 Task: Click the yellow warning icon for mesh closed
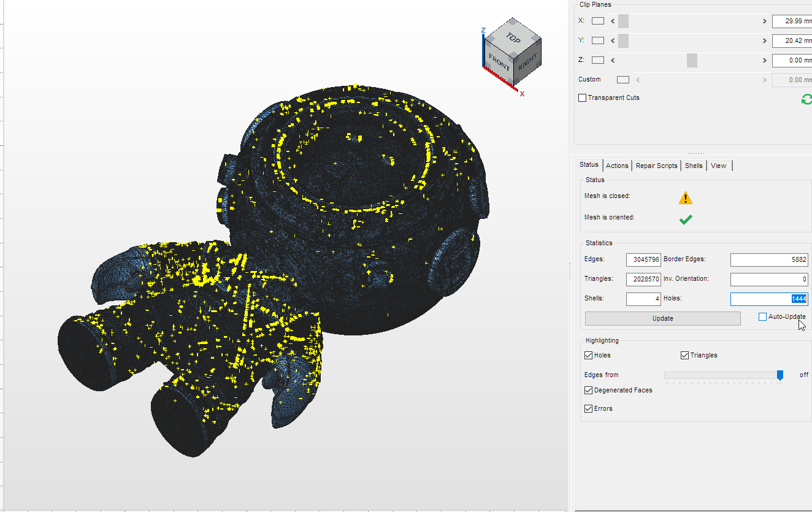pos(686,198)
